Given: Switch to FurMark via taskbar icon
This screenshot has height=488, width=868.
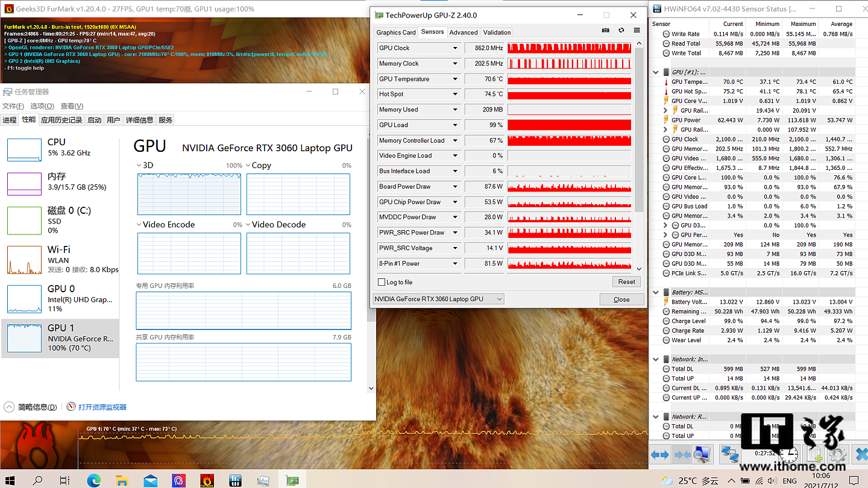Looking at the screenshot, I should (x=207, y=480).
